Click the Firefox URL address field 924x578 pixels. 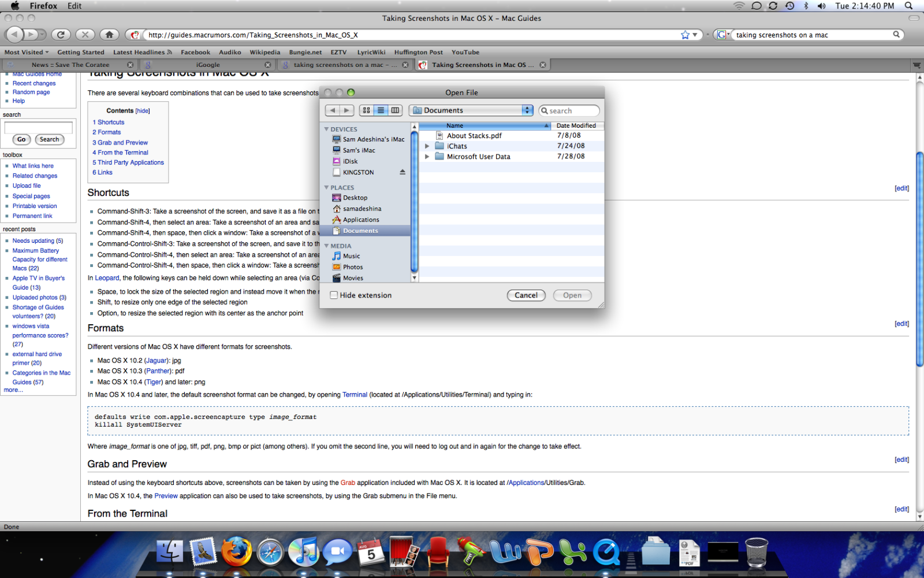click(411, 35)
